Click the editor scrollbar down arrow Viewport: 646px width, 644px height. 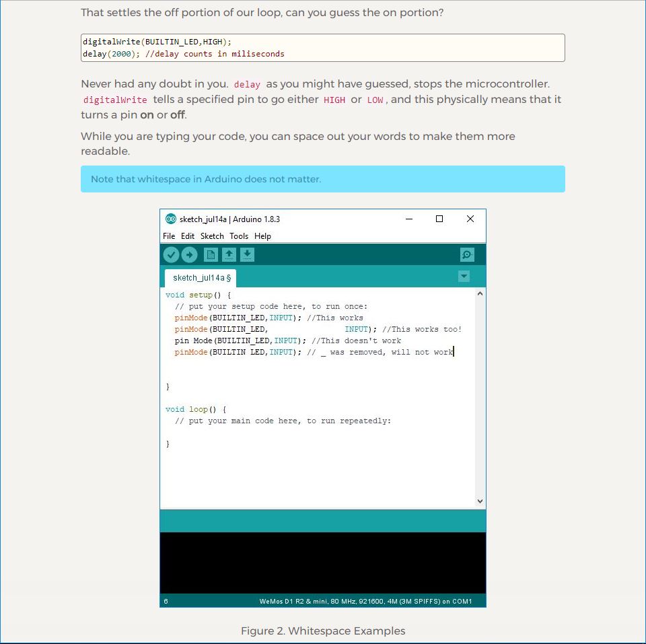[480, 501]
